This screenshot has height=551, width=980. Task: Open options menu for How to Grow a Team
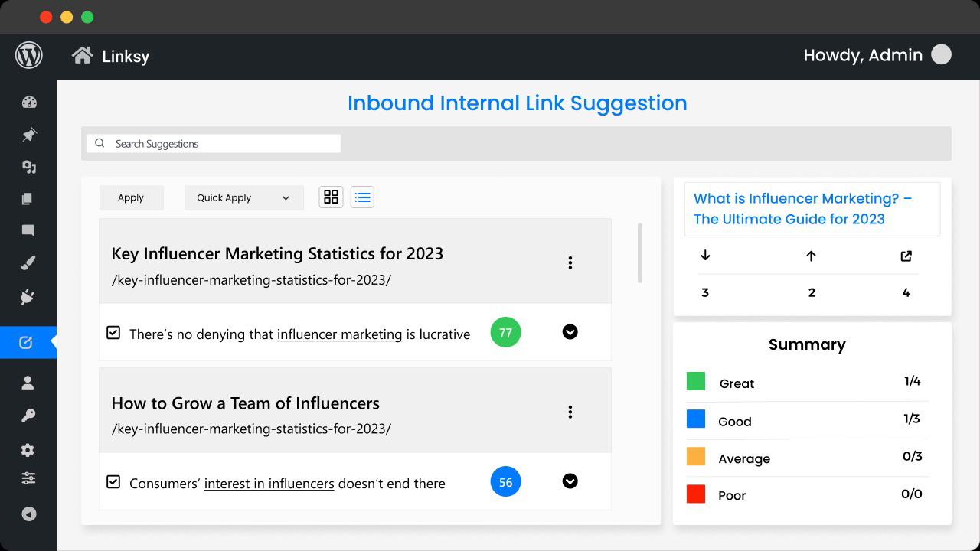coord(570,412)
